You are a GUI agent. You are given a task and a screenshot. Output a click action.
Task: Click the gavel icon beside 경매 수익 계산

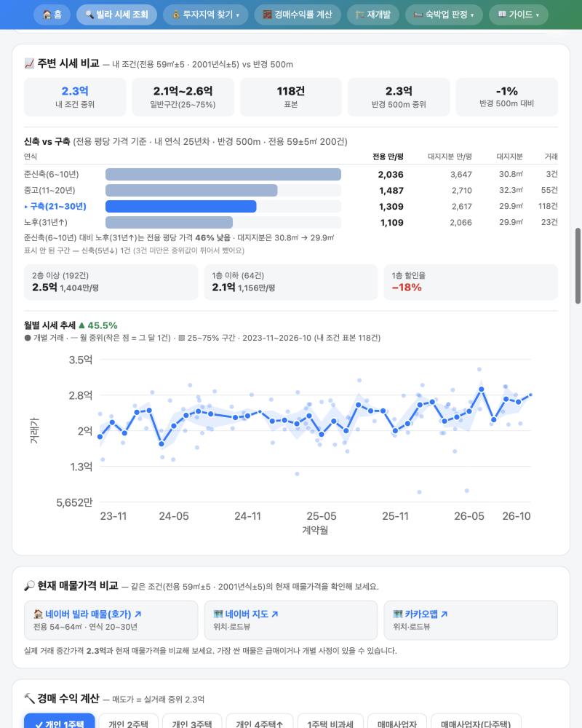[29, 698]
